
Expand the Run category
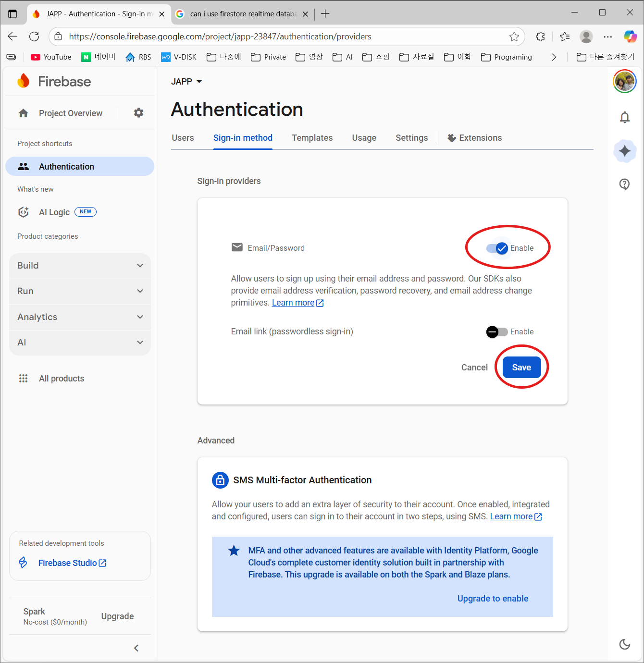(x=80, y=291)
